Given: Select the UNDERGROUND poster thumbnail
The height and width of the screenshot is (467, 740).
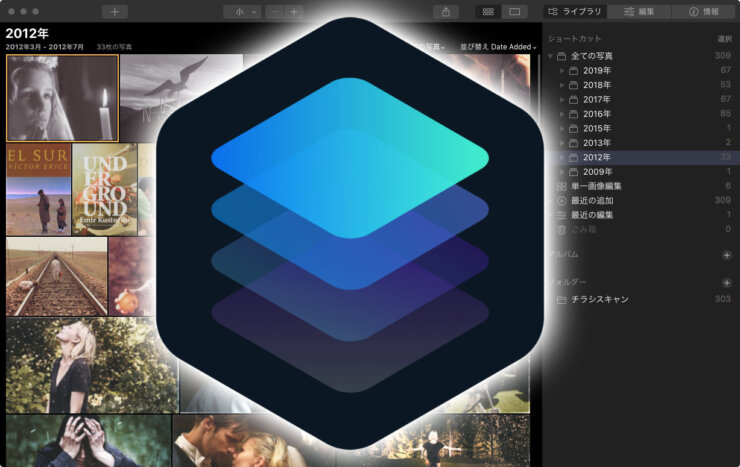Looking at the screenshot, I should (105, 190).
